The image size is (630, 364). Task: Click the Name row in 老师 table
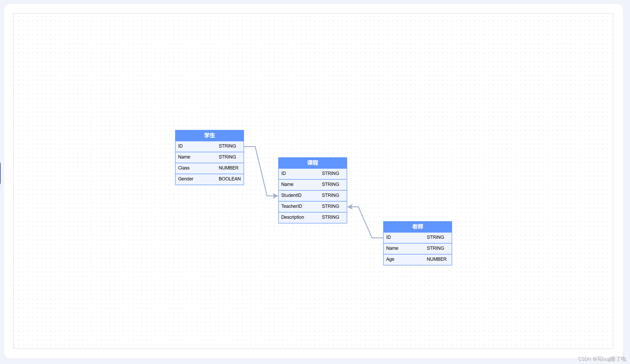click(417, 248)
